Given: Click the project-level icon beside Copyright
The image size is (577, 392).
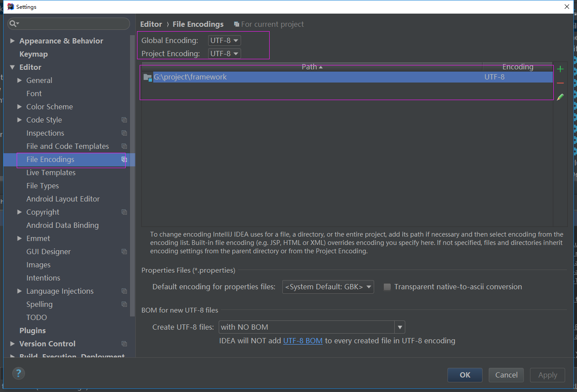Looking at the screenshot, I should point(124,212).
